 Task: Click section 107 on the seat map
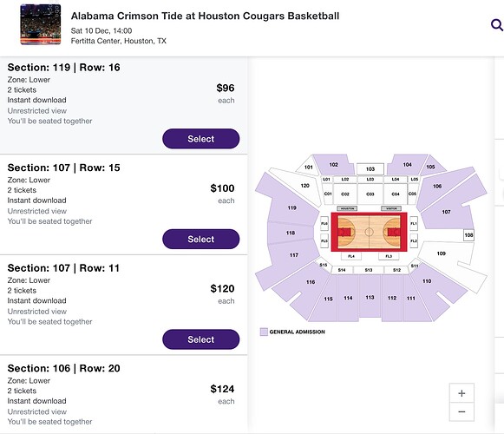(x=446, y=212)
